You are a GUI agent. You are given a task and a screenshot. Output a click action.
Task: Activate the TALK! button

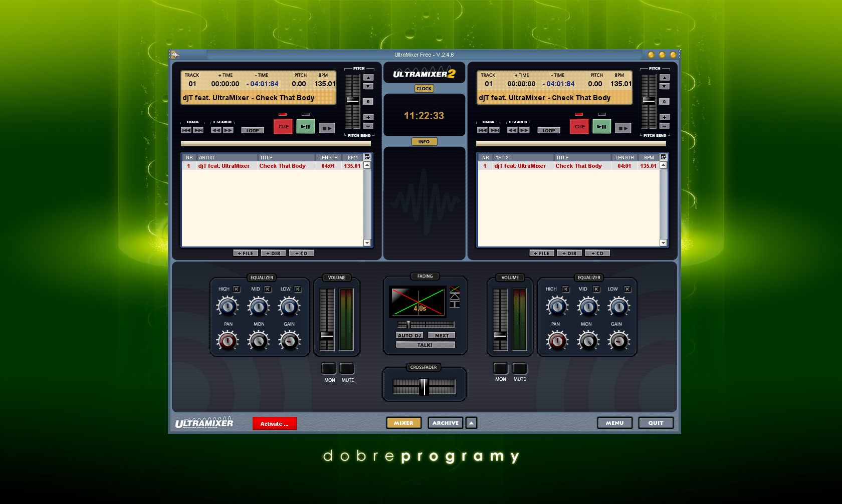point(426,345)
